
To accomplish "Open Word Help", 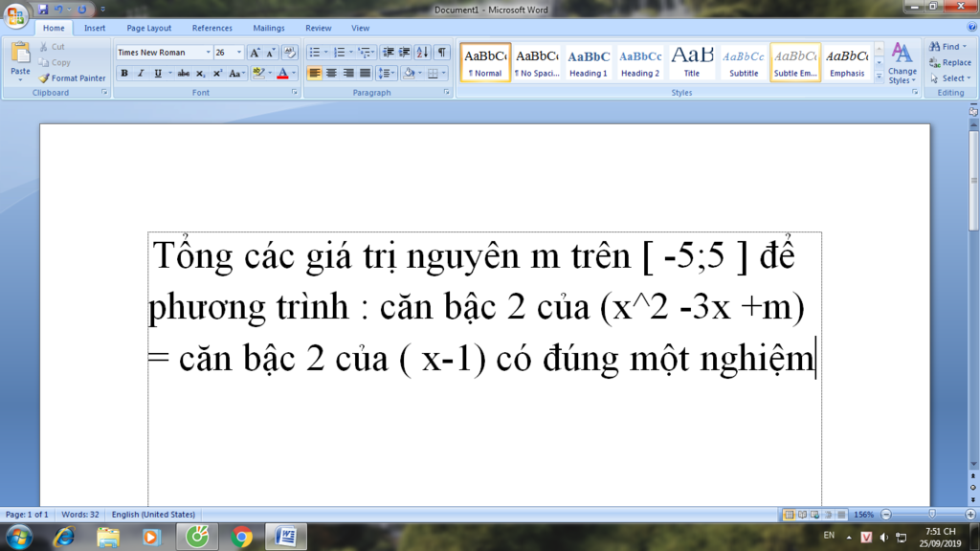I will point(972,27).
